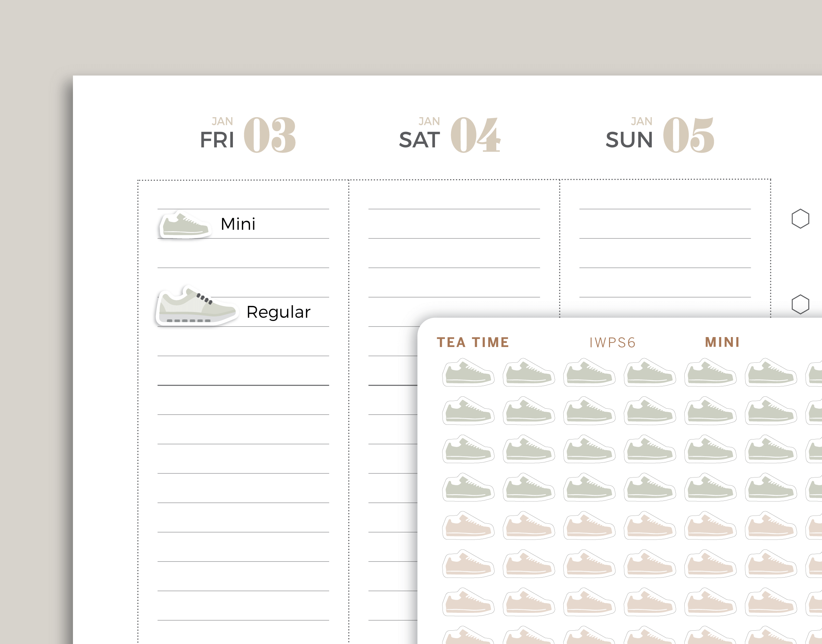The image size is (822, 644).
Task: Open the FRI 03 day header
Action: coord(248,135)
